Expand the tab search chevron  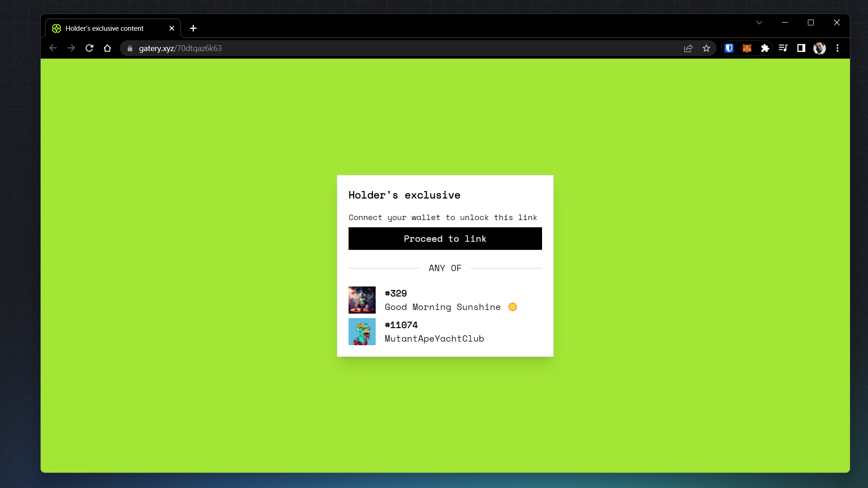[x=759, y=23]
